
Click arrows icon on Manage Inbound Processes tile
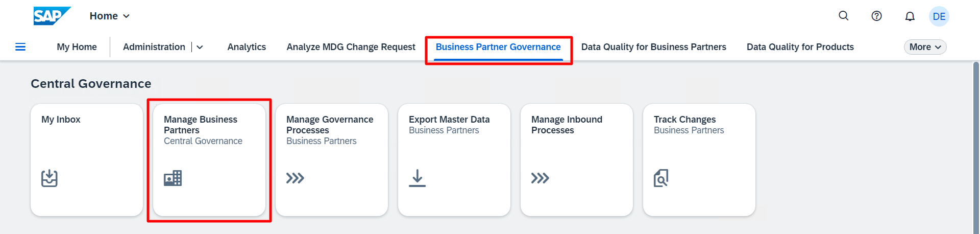pos(540,178)
